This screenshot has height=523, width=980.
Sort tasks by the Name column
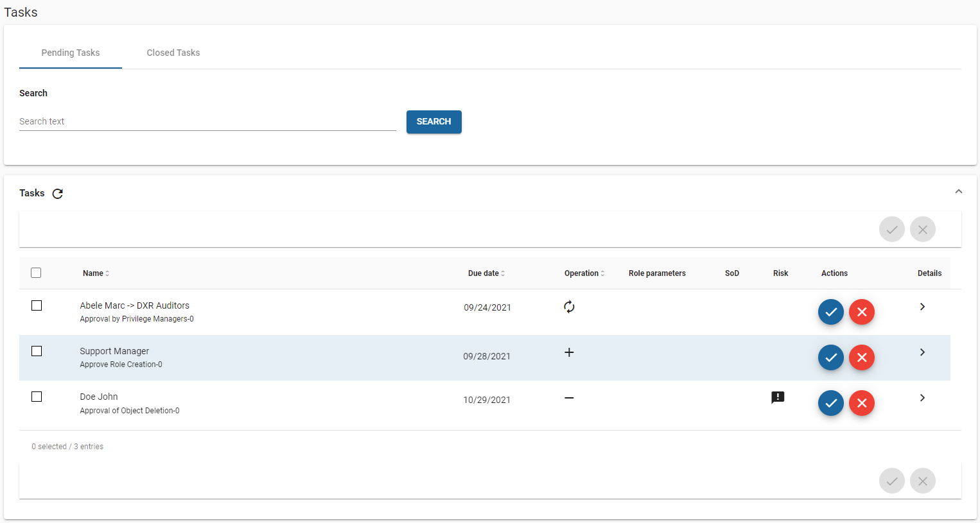pyautogui.click(x=96, y=273)
